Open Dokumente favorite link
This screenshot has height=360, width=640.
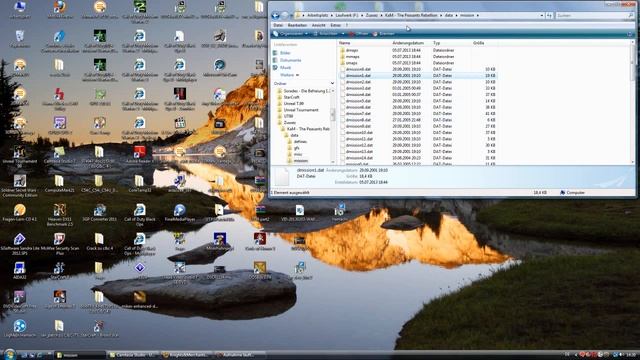point(291,60)
